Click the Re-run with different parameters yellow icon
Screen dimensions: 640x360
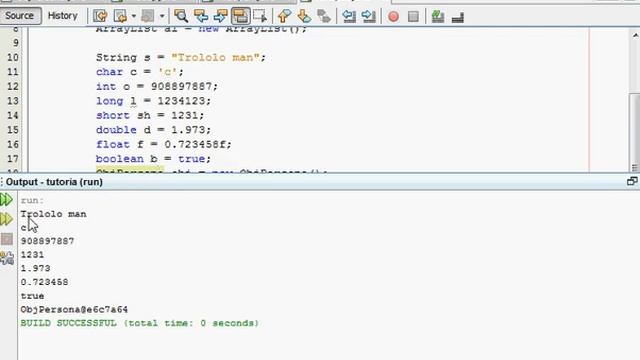(6, 219)
